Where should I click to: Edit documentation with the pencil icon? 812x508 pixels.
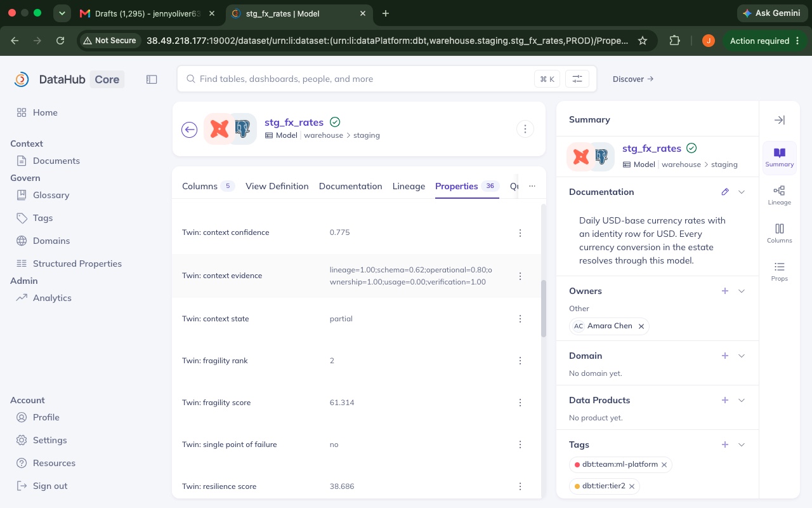[x=725, y=192]
